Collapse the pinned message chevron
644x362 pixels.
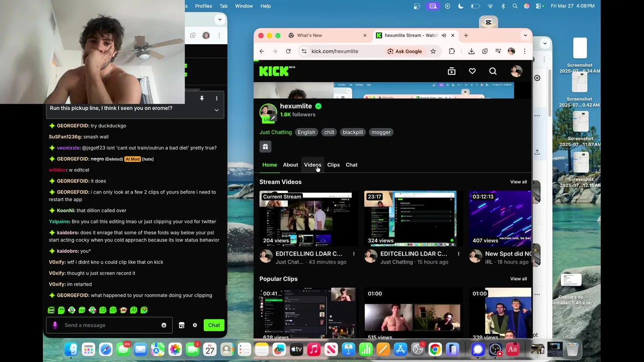(x=216, y=110)
